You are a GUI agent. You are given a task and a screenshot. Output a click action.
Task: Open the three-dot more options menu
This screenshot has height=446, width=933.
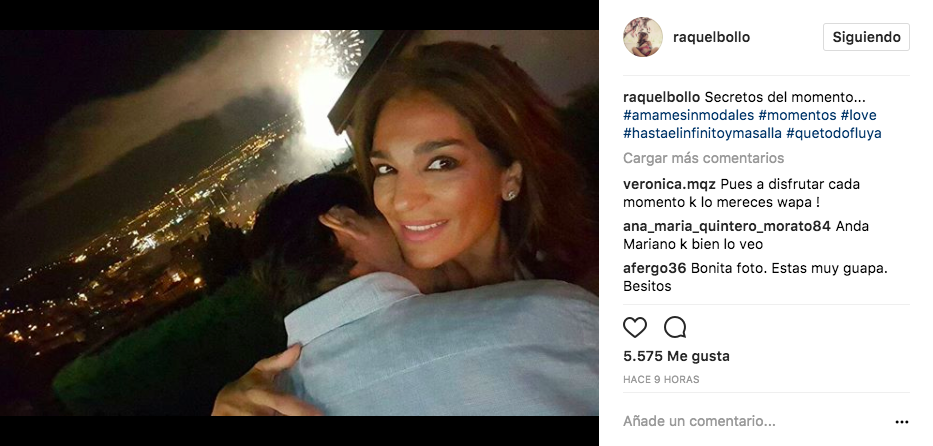point(901,422)
